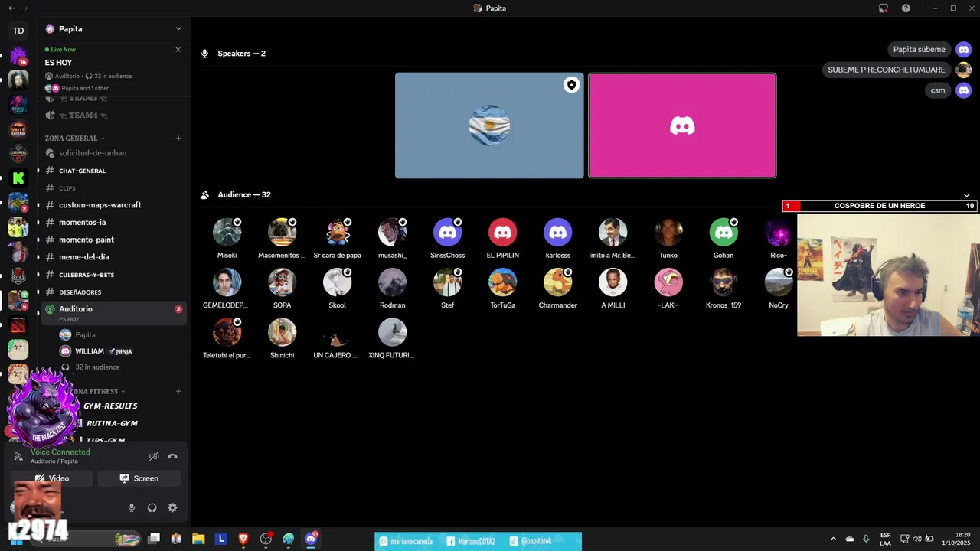The image size is (980, 551).
Task: Select the pink Discord speaker tile
Action: click(x=682, y=126)
